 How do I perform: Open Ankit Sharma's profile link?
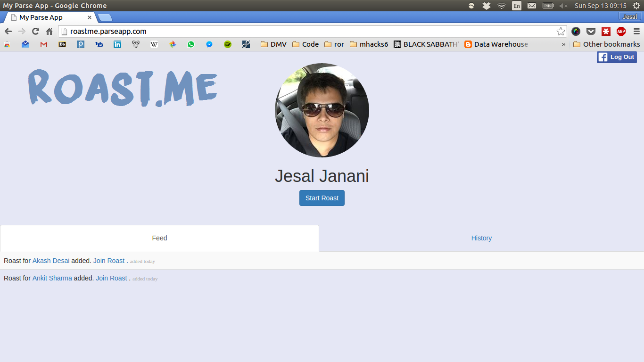[52, 278]
